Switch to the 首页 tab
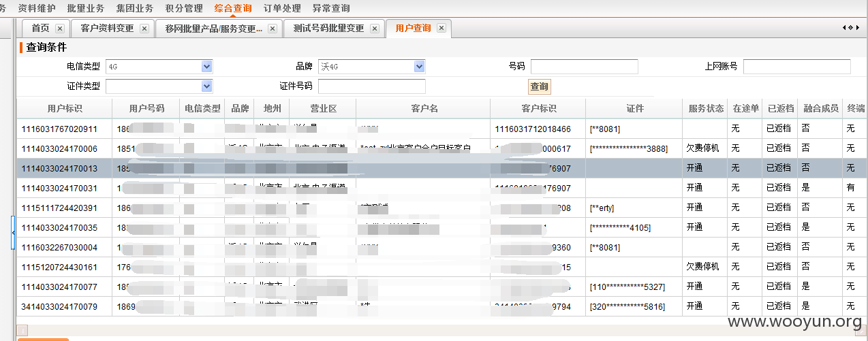 click(41, 29)
